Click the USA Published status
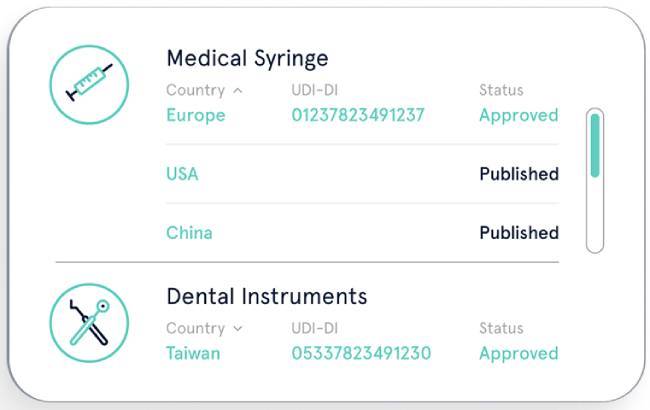The height and width of the screenshot is (410, 650). coord(518,174)
